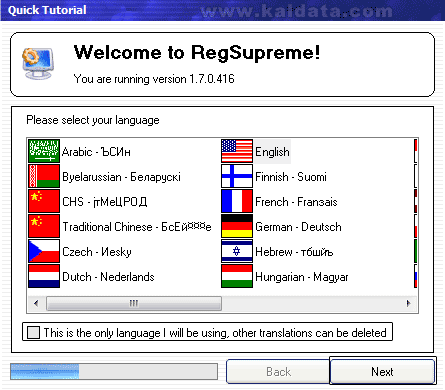The height and width of the screenshot is (390, 445).
Task: Choose the Hebrew language label
Action: point(294,252)
